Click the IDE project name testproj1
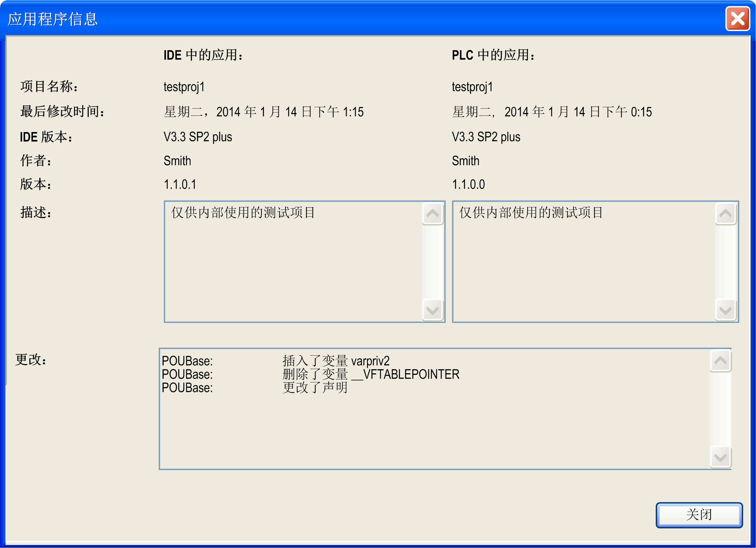The image size is (756, 548). pos(184,87)
